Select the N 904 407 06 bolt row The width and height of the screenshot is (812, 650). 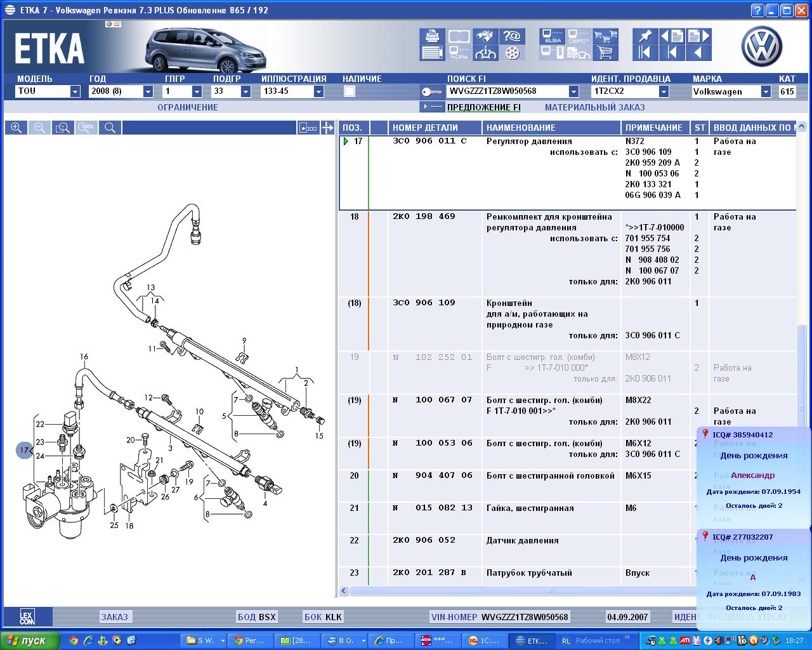pyautogui.click(x=518, y=486)
